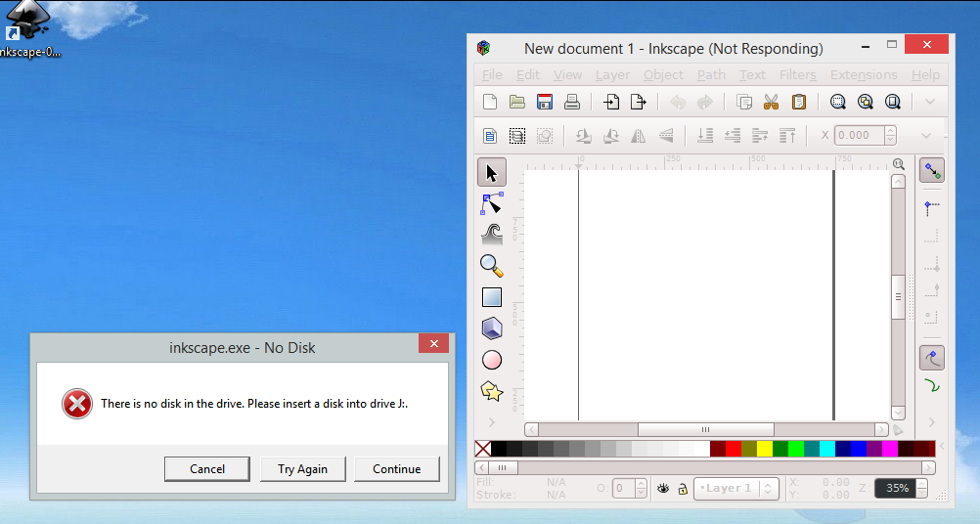Select the Zoom magnifier tool
980x524 pixels.
pos(492,266)
